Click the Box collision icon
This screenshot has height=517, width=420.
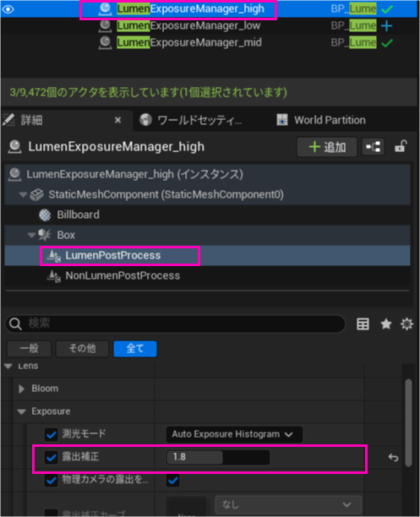tap(45, 235)
